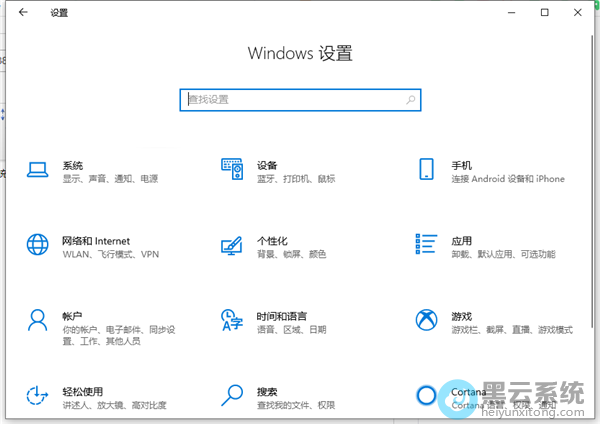This screenshot has height=424, width=600.
Task: Close the 设置 window
Action: pyautogui.click(x=578, y=13)
